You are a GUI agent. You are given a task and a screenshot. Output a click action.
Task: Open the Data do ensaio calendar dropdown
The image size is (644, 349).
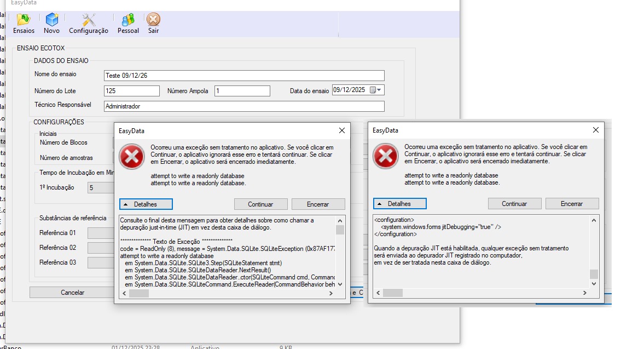(376, 90)
